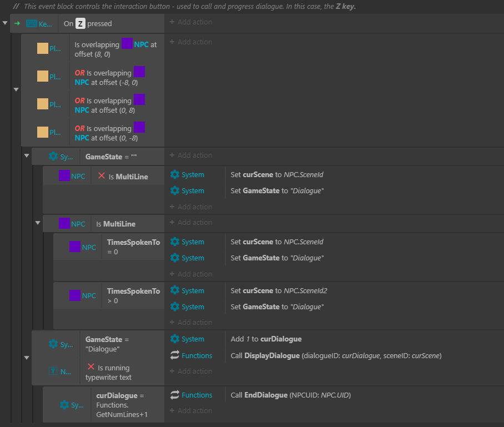Image resolution: width=504 pixels, height=427 pixels.
Task: Select the "On Z pressed" condition text
Action: click(x=89, y=23)
